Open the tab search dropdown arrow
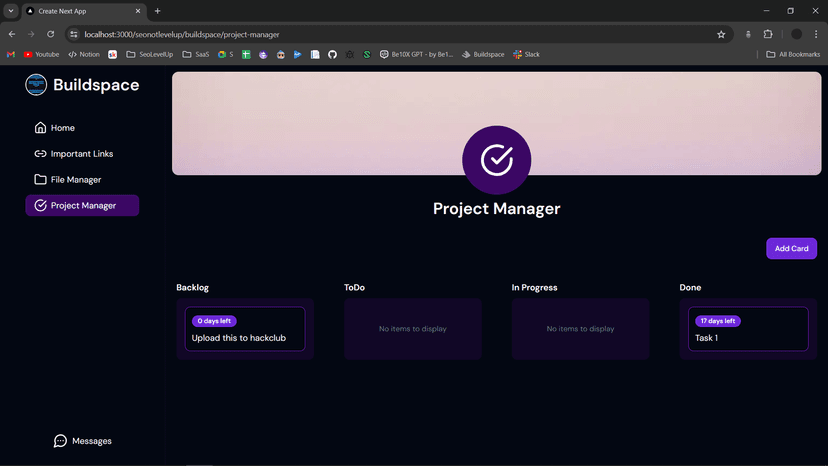The image size is (828, 466). click(11, 11)
